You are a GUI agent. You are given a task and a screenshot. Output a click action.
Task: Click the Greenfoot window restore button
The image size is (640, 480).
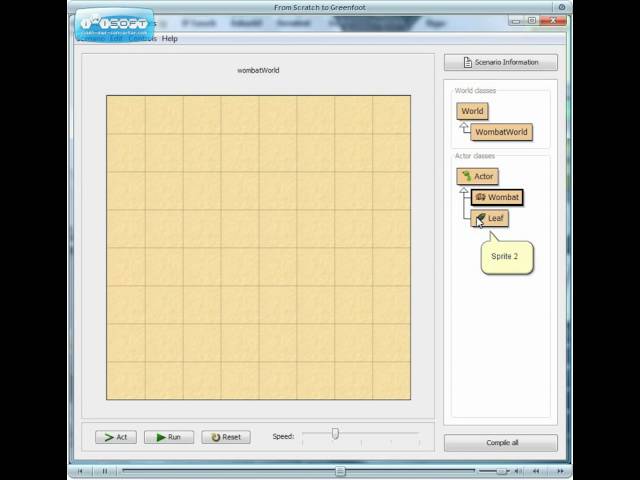click(532, 20)
